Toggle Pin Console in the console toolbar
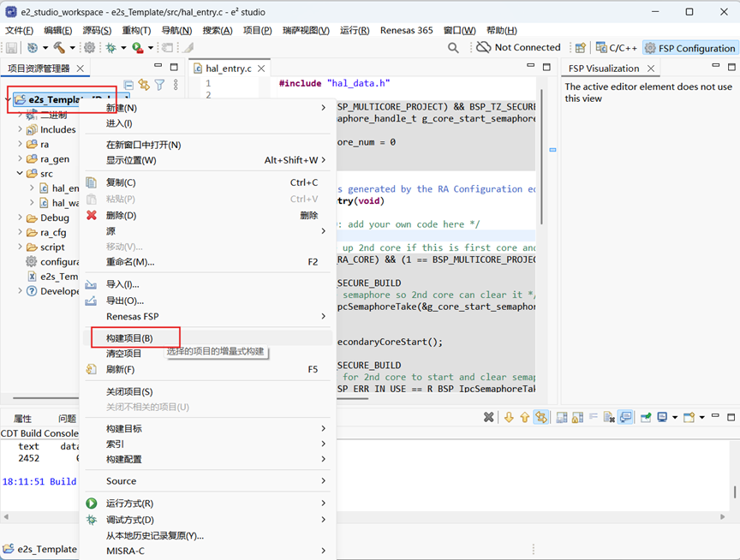This screenshot has height=560, width=740. pyautogui.click(x=646, y=417)
